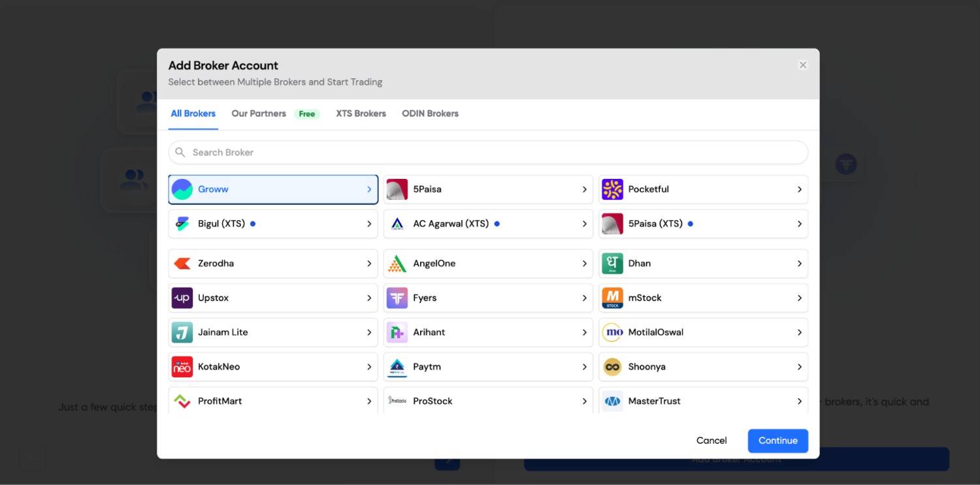Select the Jainam Lite broker name
Image resolution: width=980 pixels, height=485 pixels.
tap(223, 332)
